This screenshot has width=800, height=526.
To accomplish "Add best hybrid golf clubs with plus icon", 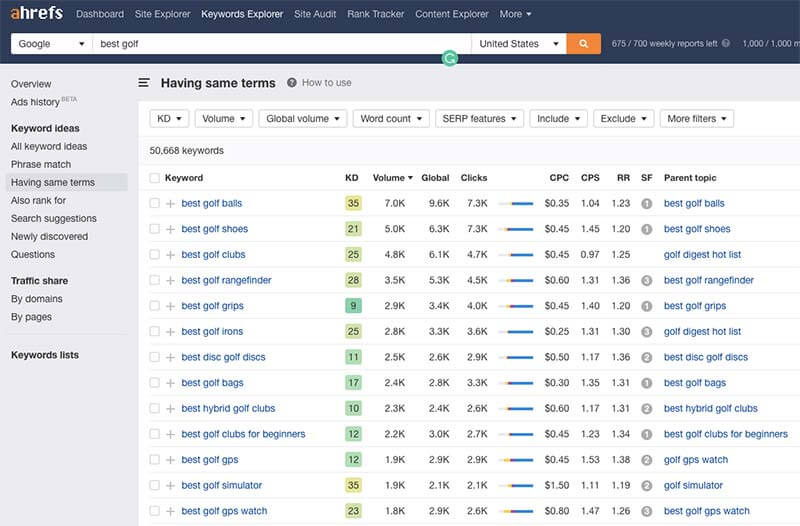I will 170,409.
